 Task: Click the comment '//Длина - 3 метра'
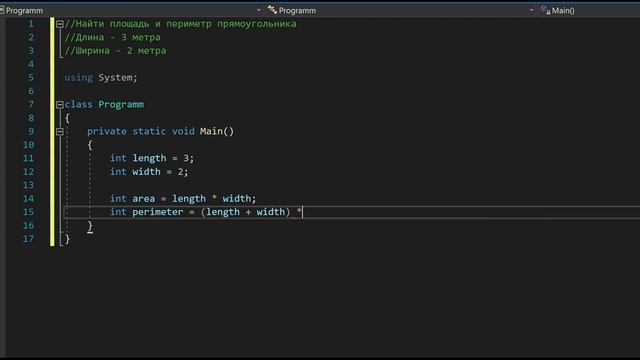coord(113,38)
